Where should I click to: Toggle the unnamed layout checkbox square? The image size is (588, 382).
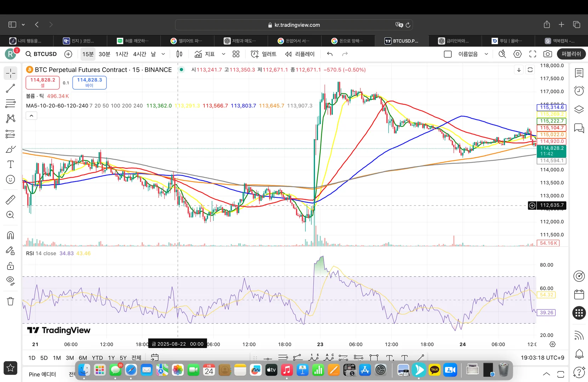coord(448,54)
